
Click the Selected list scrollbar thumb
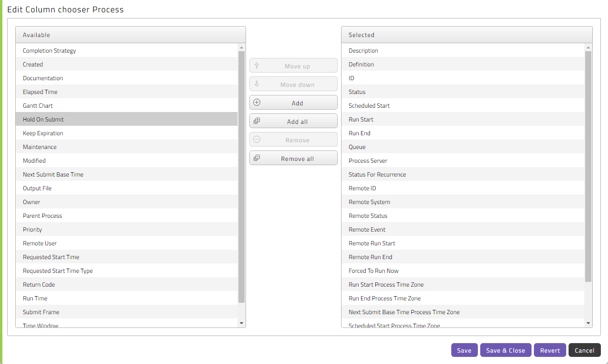tap(589, 167)
